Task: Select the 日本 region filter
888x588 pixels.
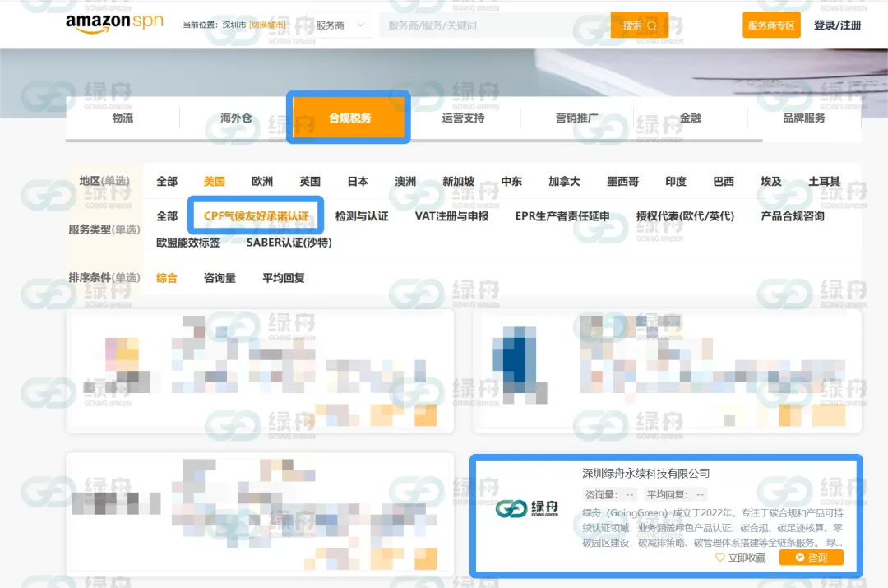Action: pos(358,181)
